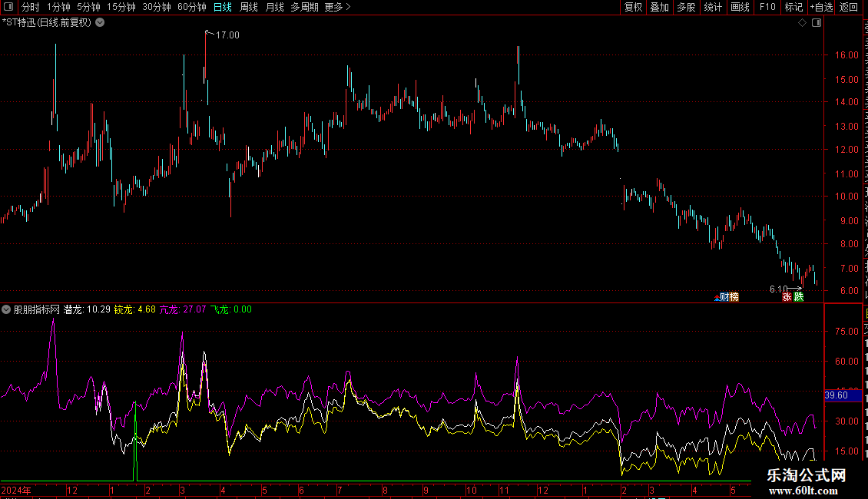Click the 60.00 indicator axis label

847,362
